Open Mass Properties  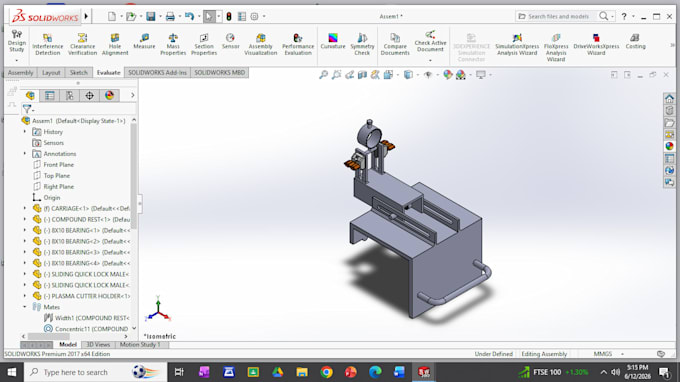point(173,44)
